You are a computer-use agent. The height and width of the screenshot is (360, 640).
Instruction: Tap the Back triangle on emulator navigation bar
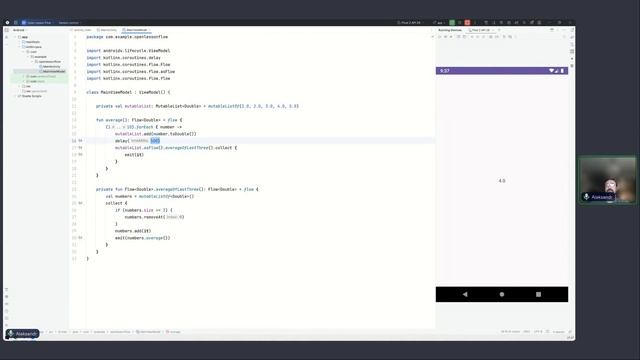click(x=465, y=294)
